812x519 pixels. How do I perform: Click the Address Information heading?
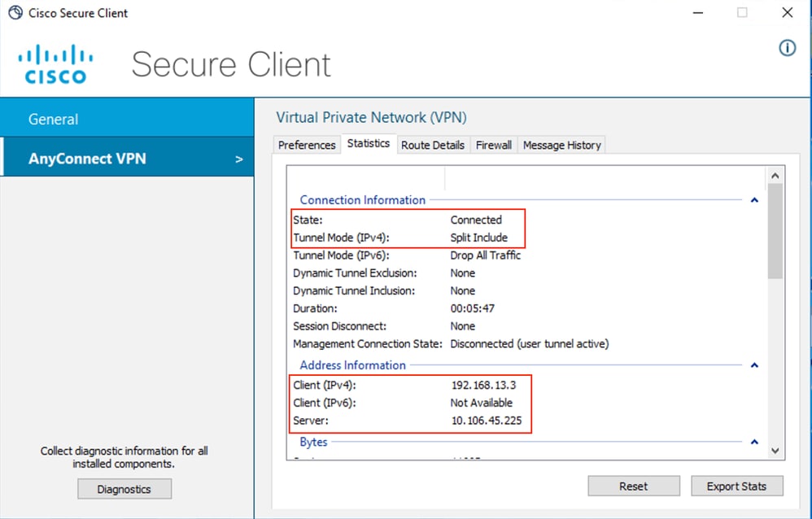352,365
